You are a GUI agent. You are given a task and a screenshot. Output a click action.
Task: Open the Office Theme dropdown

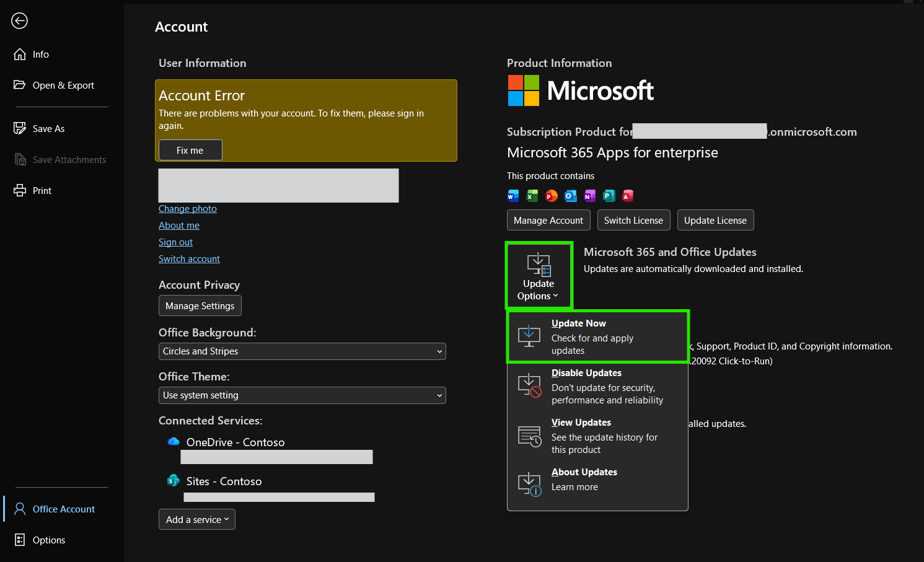[x=302, y=395]
